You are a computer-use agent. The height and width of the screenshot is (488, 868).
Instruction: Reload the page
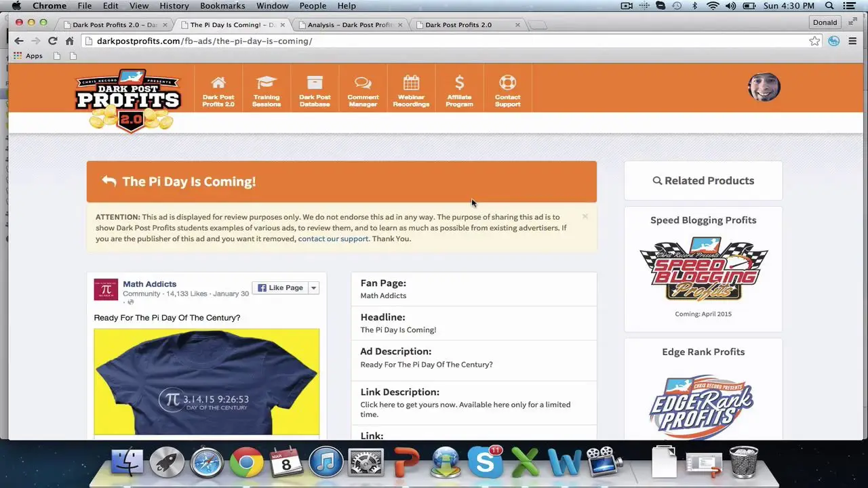coord(52,41)
